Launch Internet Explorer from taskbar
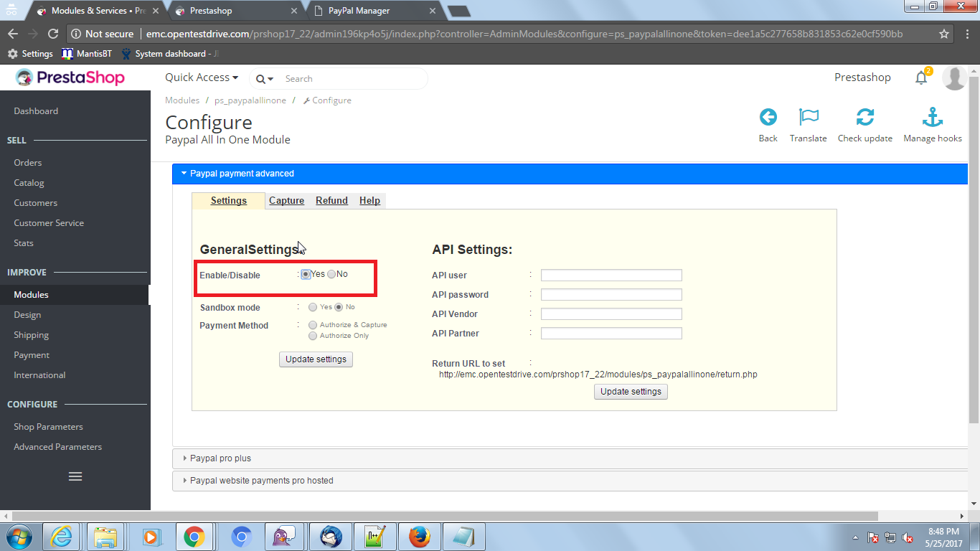Viewport: 980px width, 551px height. 62,537
